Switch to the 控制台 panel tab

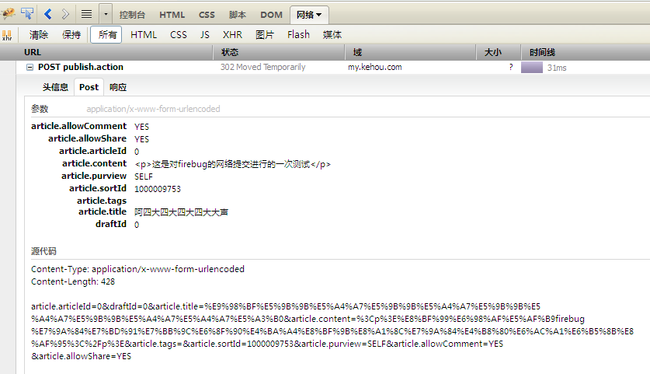(x=132, y=15)
